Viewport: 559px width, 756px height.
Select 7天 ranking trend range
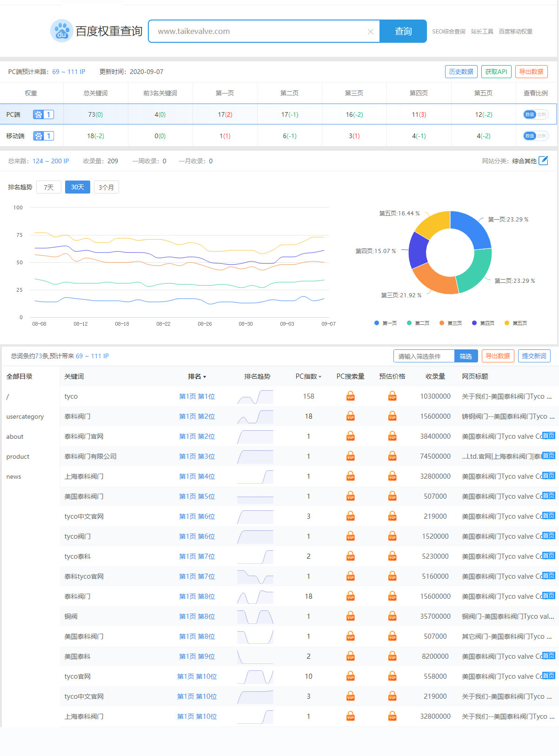coord(49,187)
